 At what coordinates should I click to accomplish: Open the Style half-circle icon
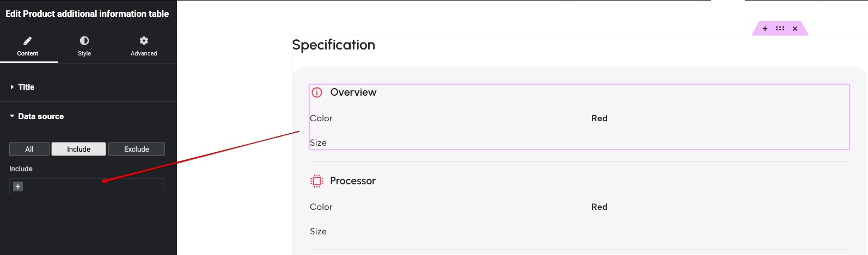coord(84,41)
